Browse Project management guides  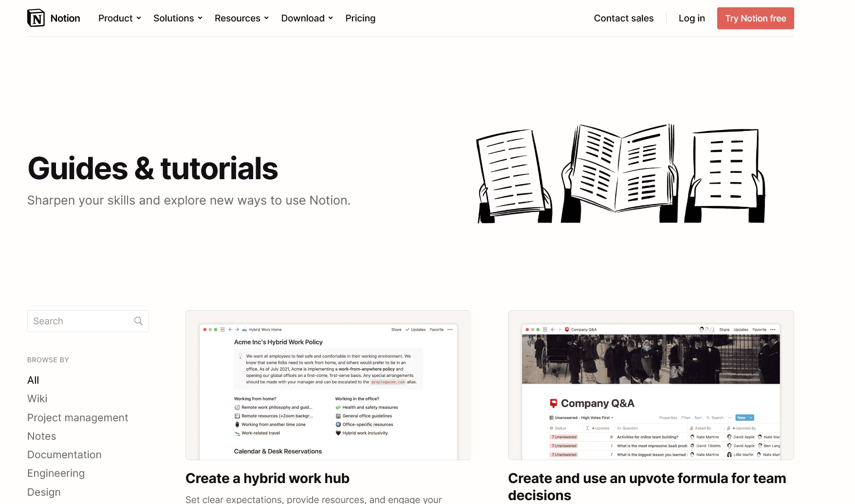77,418
